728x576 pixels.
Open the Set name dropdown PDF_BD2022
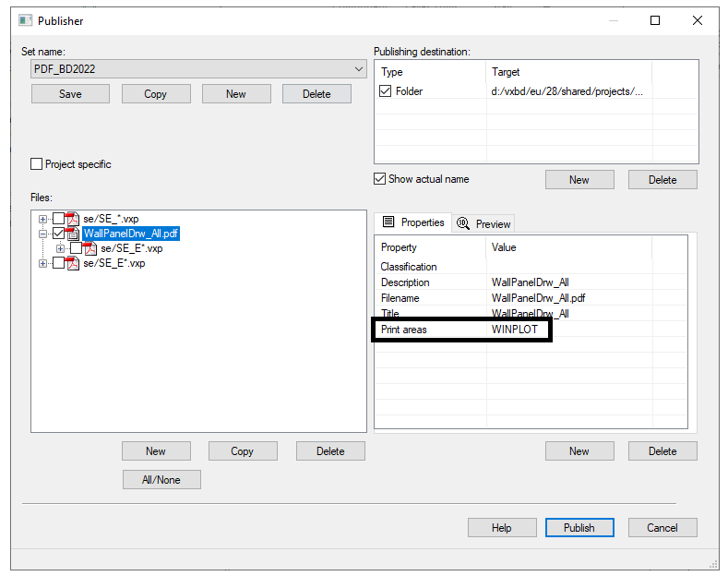(359, 69)
